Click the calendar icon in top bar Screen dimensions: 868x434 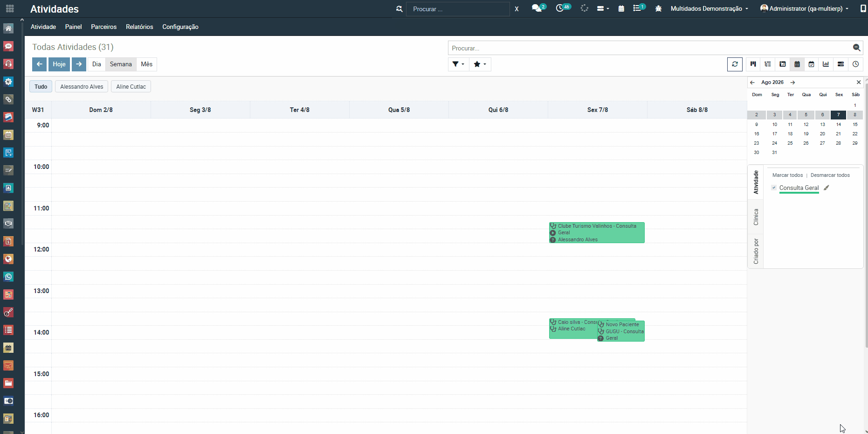coord(621,9)
